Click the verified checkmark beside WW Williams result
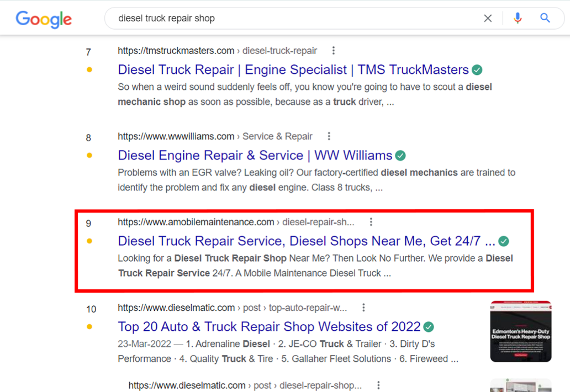The width and height of the screenshot is (570, 392). pyautogui.click(x=400, y=155)
